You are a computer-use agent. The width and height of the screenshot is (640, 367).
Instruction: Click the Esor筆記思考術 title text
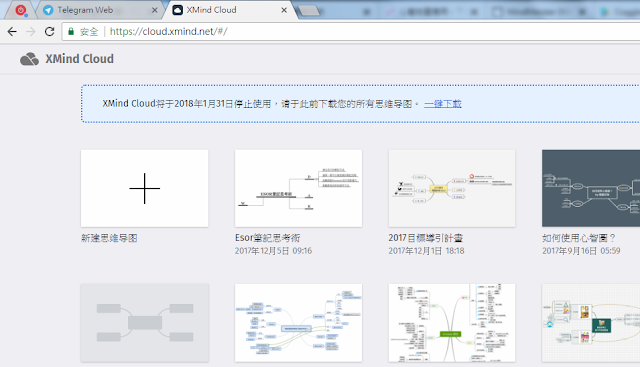pos(267,238)
